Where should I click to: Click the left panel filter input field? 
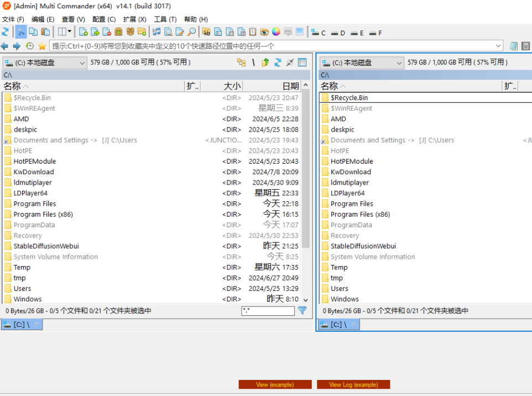point(268,311)
